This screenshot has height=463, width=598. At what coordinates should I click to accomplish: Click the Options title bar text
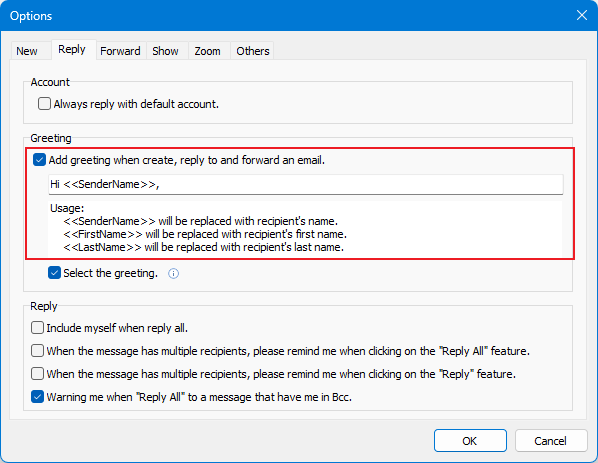pyautogui.click(x=31, y=16)
